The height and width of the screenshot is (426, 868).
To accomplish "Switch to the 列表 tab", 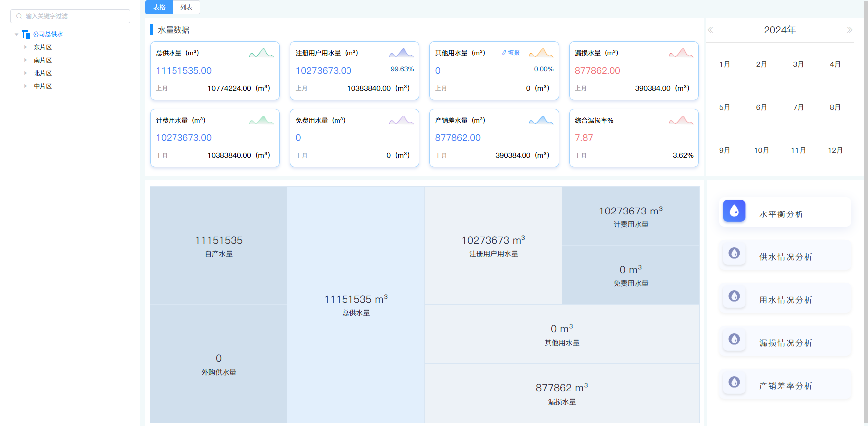I will pyautogui.click(x=186, y=7).
